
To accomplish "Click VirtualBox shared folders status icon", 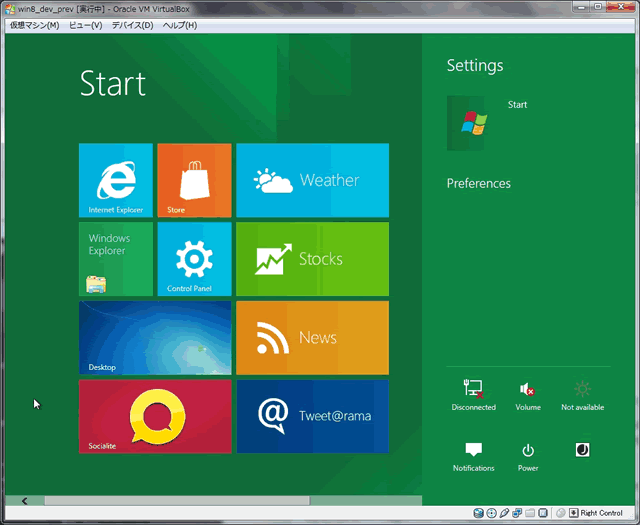I will coord(530,513).
